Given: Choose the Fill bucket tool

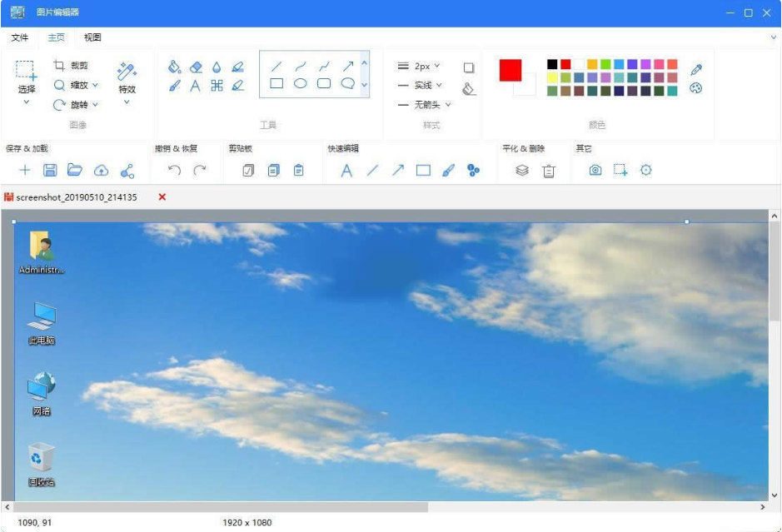Looking at the screenshot, I should pyautogui.click(x=174, y=67).
